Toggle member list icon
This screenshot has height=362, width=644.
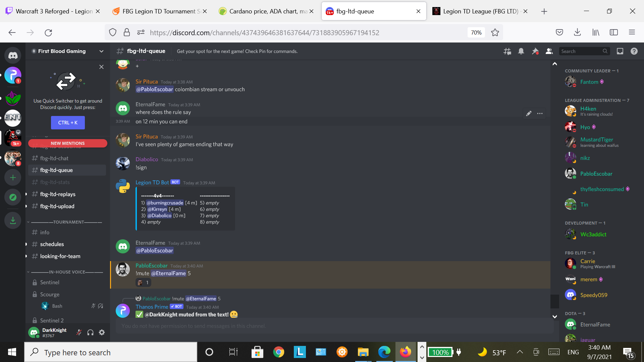click(x=549, y=51)
